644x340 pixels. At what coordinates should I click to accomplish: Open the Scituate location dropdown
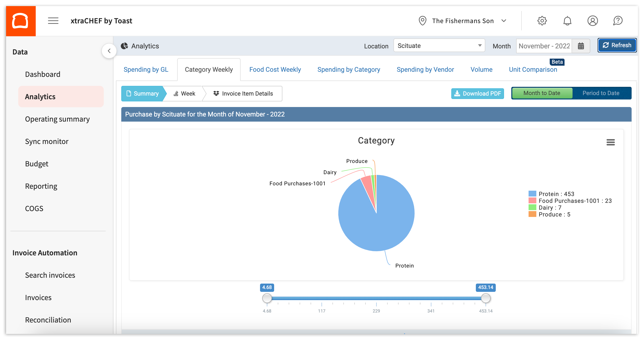(439, 45)
